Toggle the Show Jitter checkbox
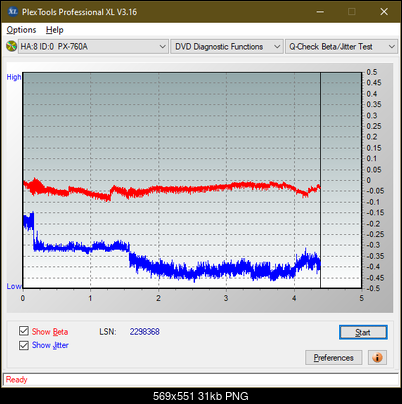This screenshot has width=402, height=404. [x=24, y=345]
